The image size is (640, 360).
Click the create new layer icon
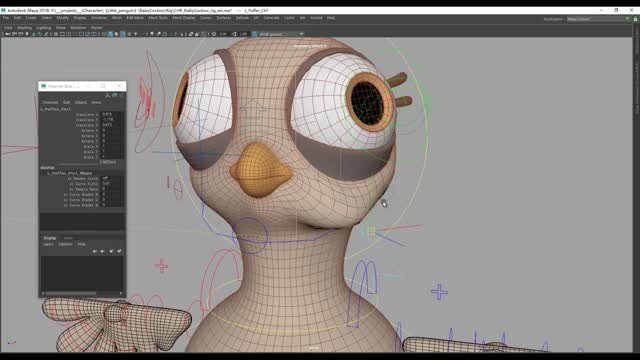tap(111, 251)
